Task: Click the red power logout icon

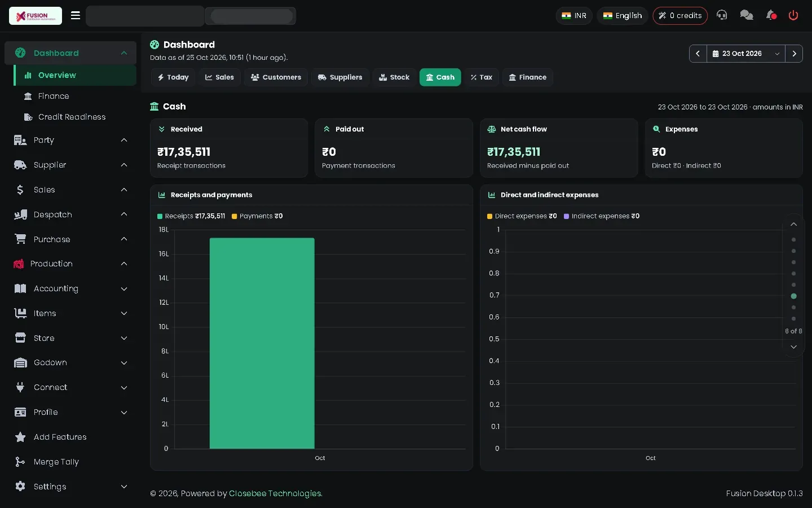Action: pos(793,15)
